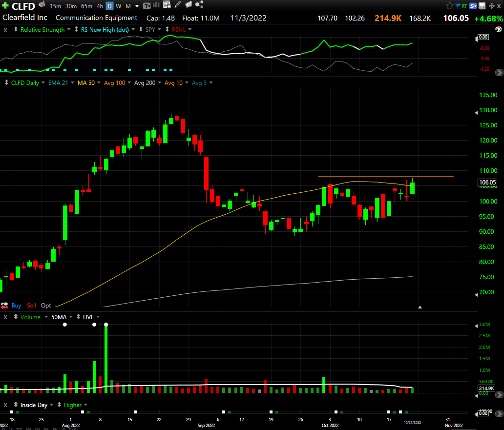Click move arrows beside SPY label
Viewport: 504px width, 430px height.
point(141,29)
